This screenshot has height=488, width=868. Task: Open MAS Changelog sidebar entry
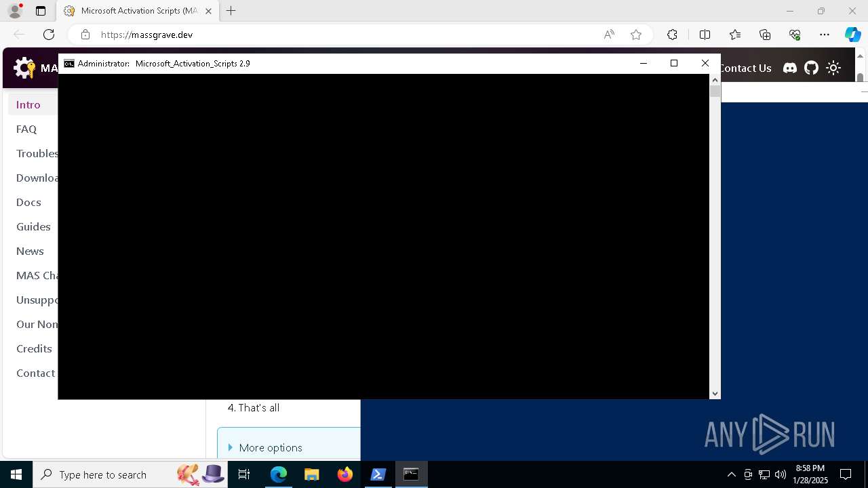pos(37,275)
